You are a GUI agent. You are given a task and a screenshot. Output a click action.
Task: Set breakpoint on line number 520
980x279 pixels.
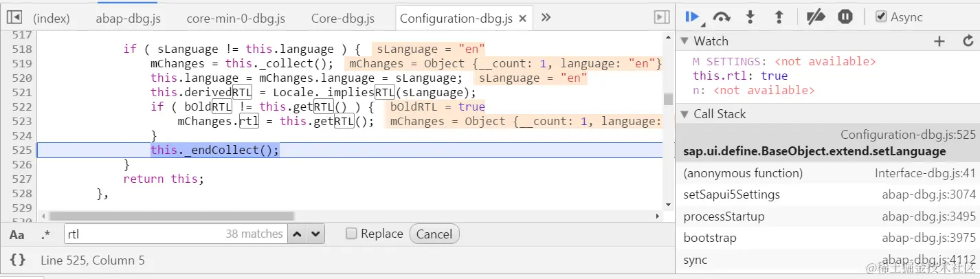[21, 78]
